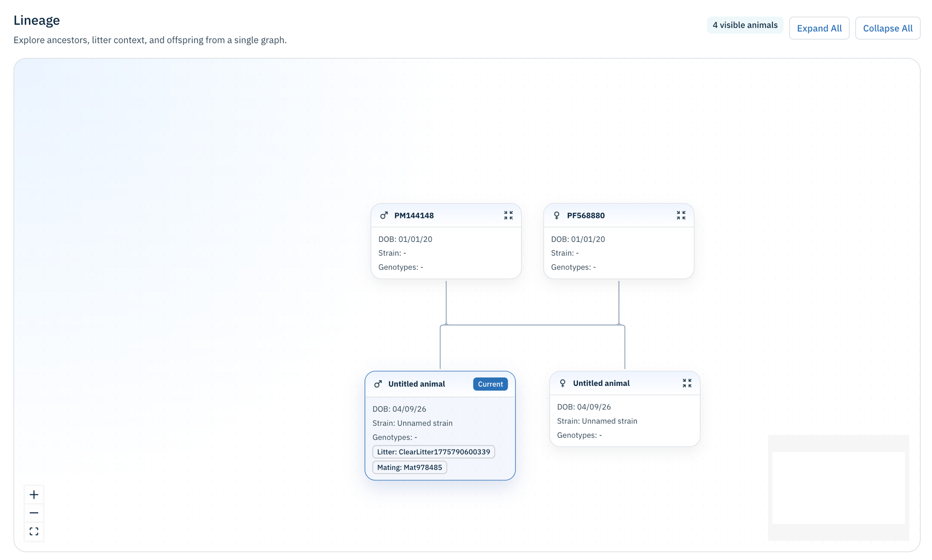The width and height of the screenshot is (932, 560).
Task: Click the collapse arrows icon on PM144148
Action: (508, 215)
